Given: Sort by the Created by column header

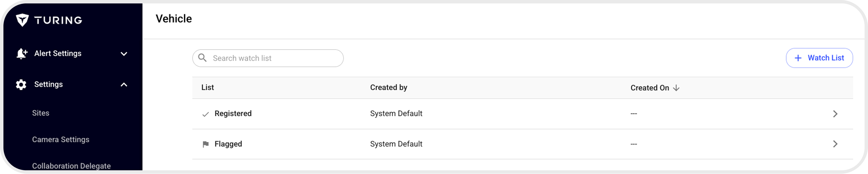Looking at the screenshot, I should click(x=389, y=88).
